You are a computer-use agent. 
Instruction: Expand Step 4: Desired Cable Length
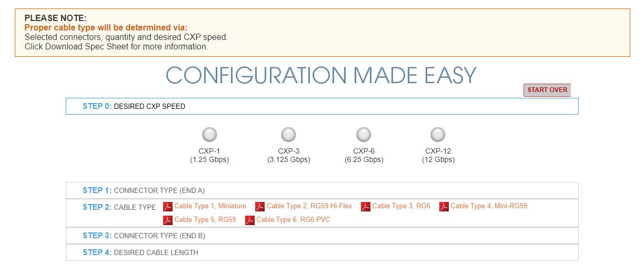(322, 252)
